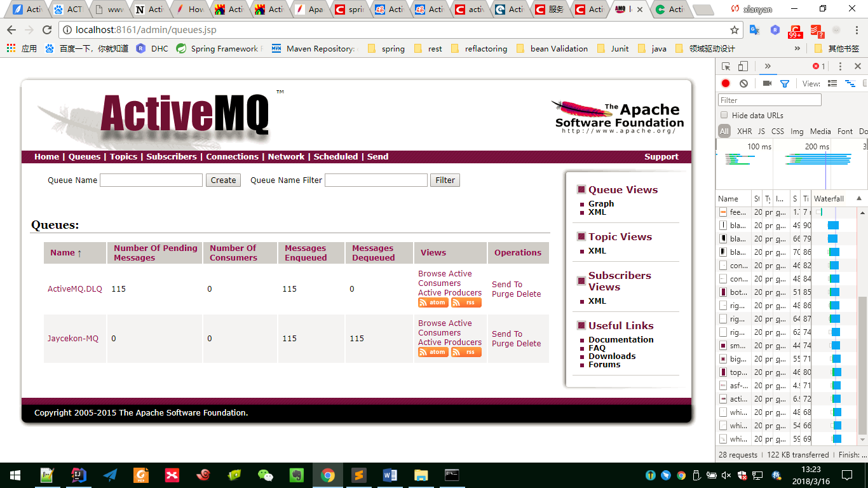Toggle the blue filter funnel icon
868x488 pixels.
coord(785,83)
